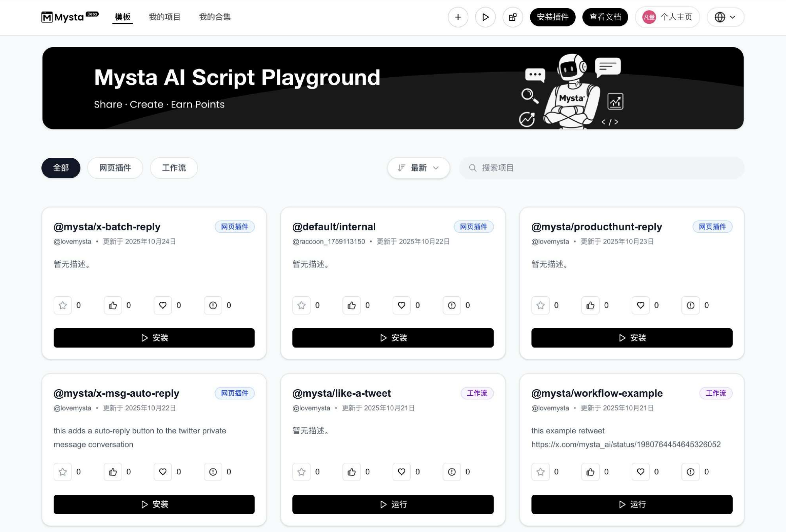Star the @mysta/x-batch-reply card
The width and height of the screenshot is (786, 532).
tap(63, 305)
